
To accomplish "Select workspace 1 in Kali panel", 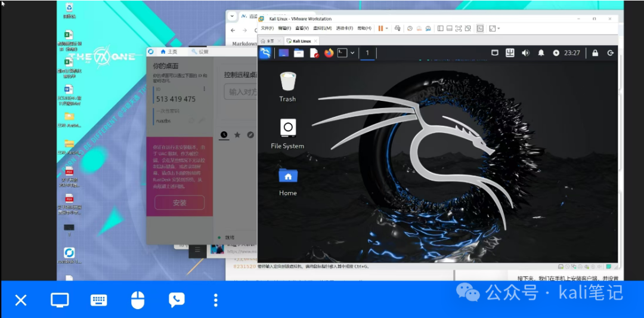I will click(x=367, y=53).
